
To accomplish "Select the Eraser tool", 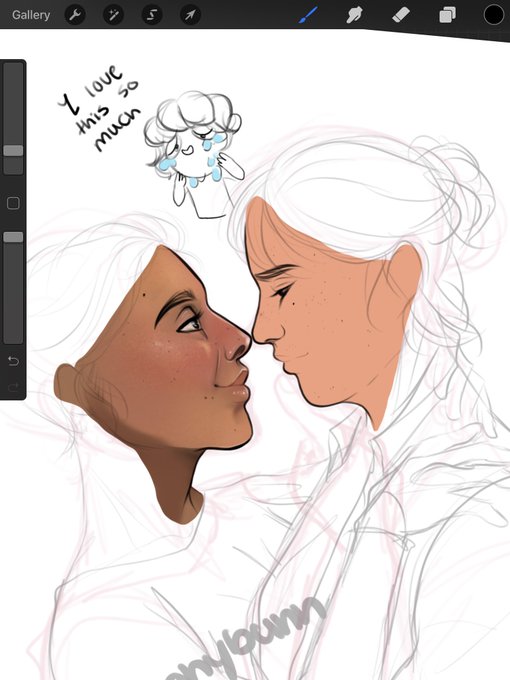I will (401, 15).
